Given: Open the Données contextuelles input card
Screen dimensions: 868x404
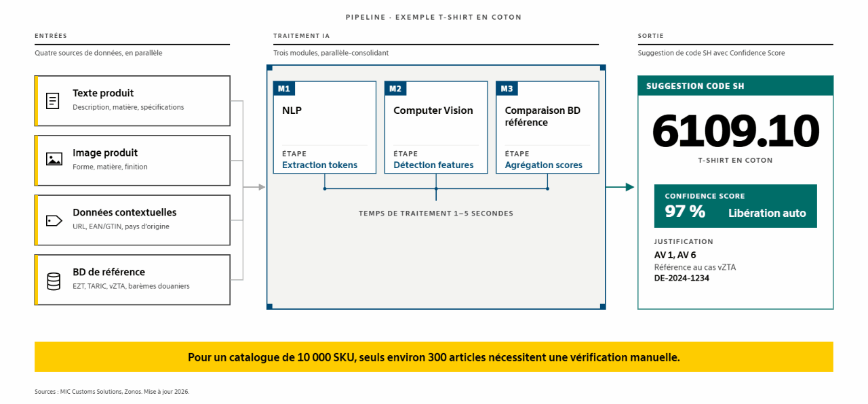Looking at the screenshot, I should [132, 220].
